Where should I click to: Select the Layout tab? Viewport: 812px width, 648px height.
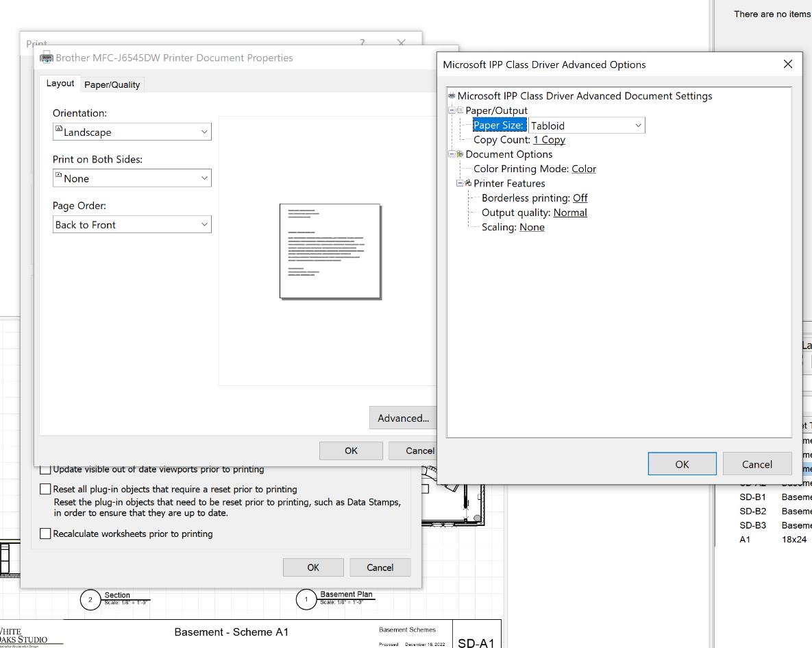pos(60,83)
